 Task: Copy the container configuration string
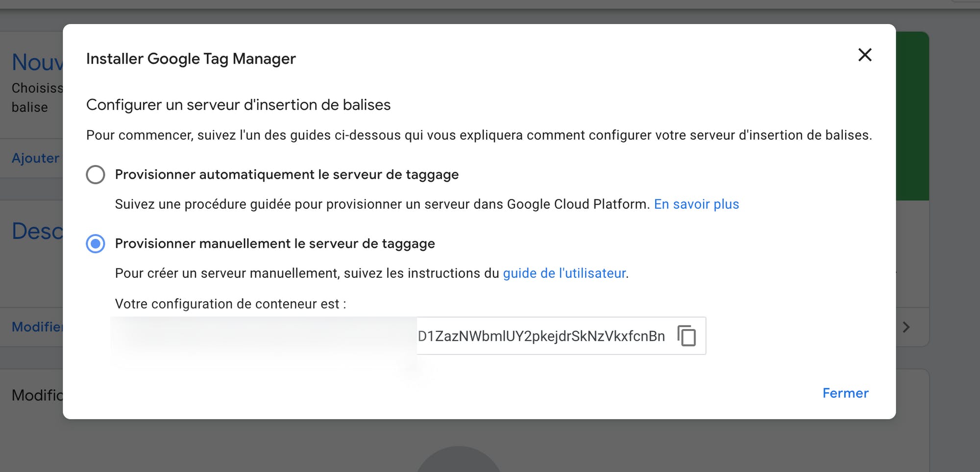coord(686,336)
